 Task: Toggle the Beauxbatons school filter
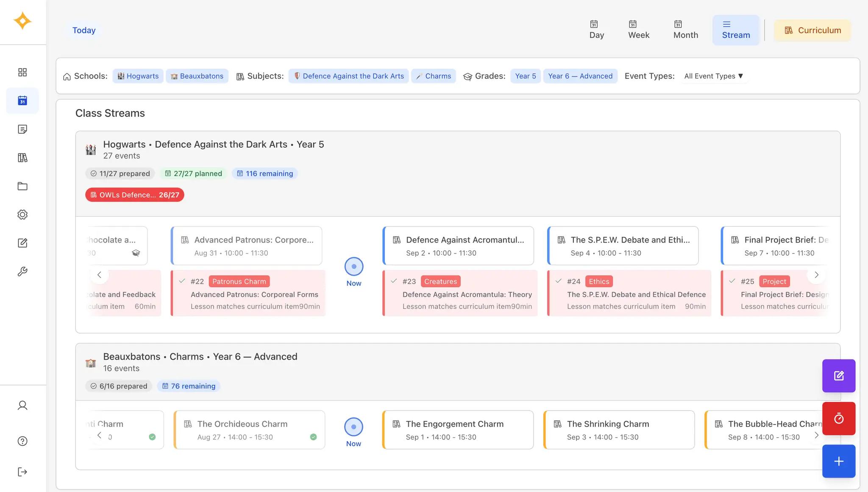pos(197,76)
